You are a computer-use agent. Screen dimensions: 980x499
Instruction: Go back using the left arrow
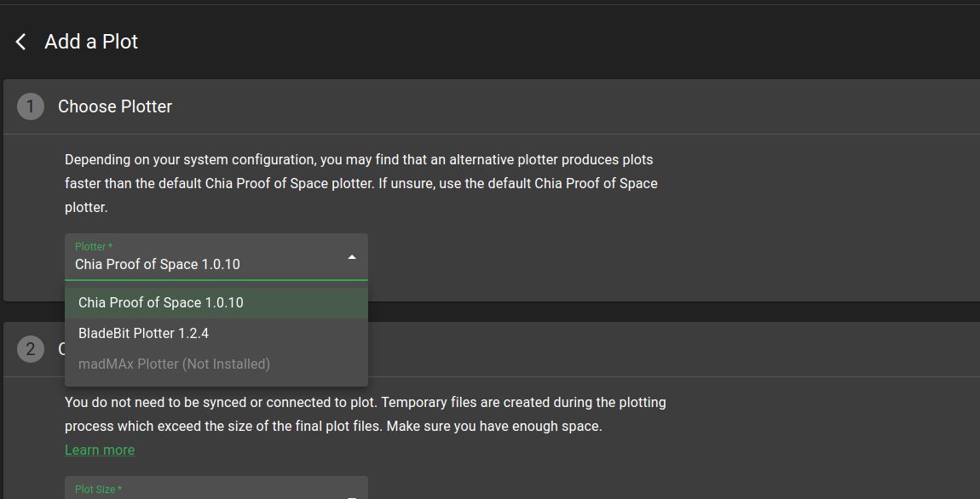pyautogui.click(x=21, y=42)
